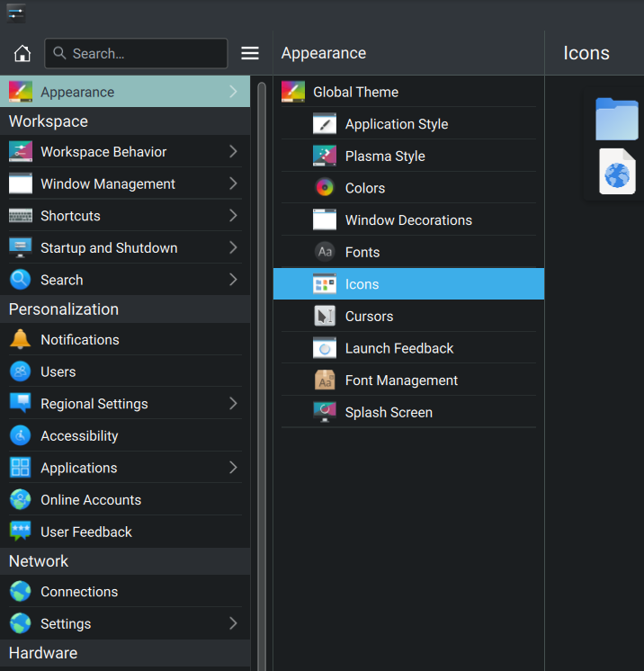Screen dimensions: 644x671
Task: Click the Accessibility icon
Action: tap(21, 435)
